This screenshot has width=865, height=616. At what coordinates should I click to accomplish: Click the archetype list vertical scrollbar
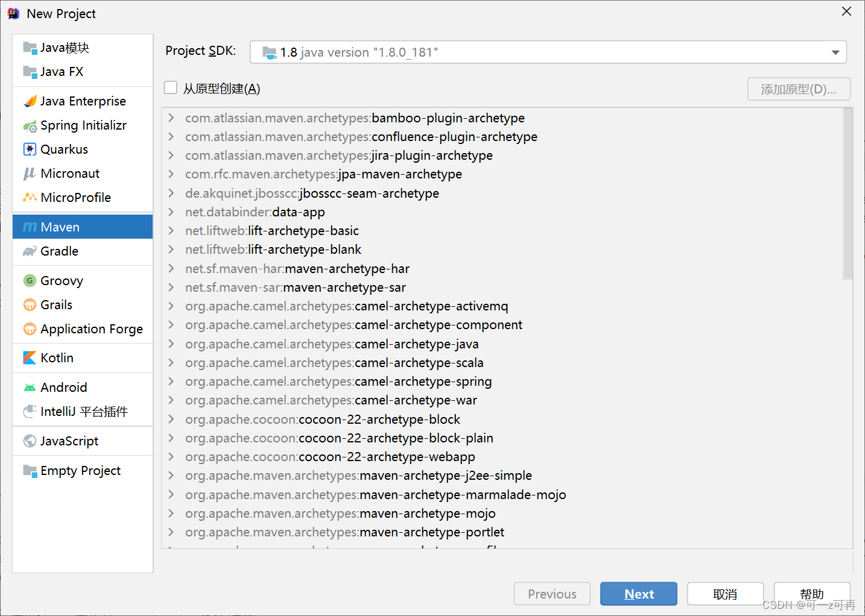click(x=848, y=193)
